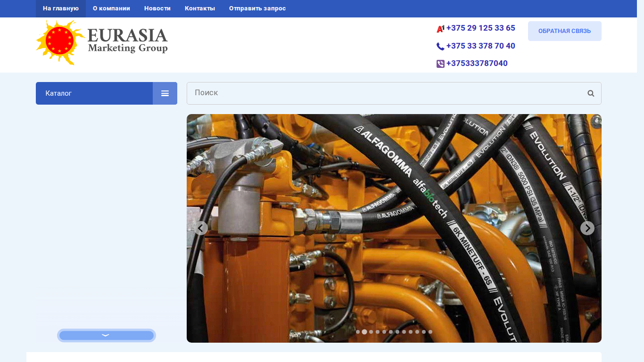644x362 pixels.
Task: Select the first slider pagination dot
Action: click(x=358, y=332)
